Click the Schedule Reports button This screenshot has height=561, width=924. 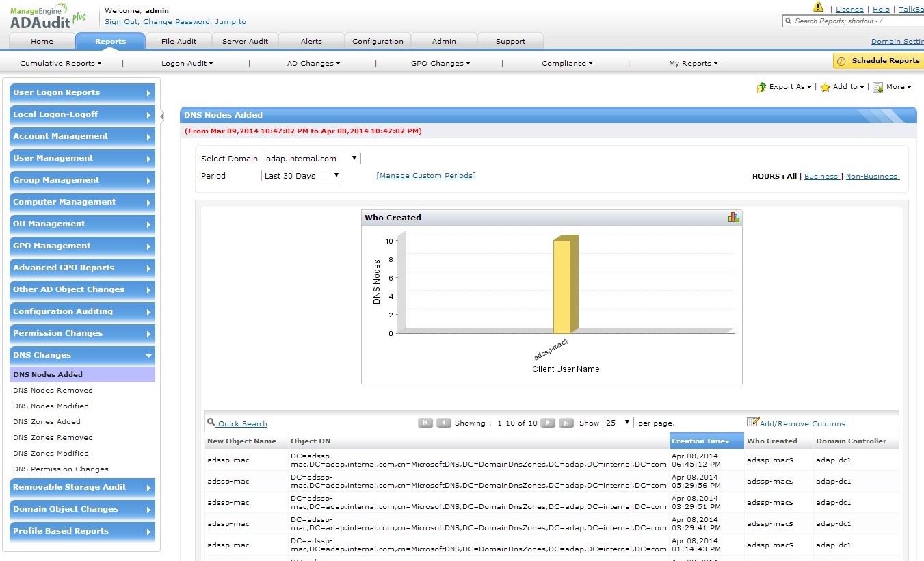coord(878,61)
